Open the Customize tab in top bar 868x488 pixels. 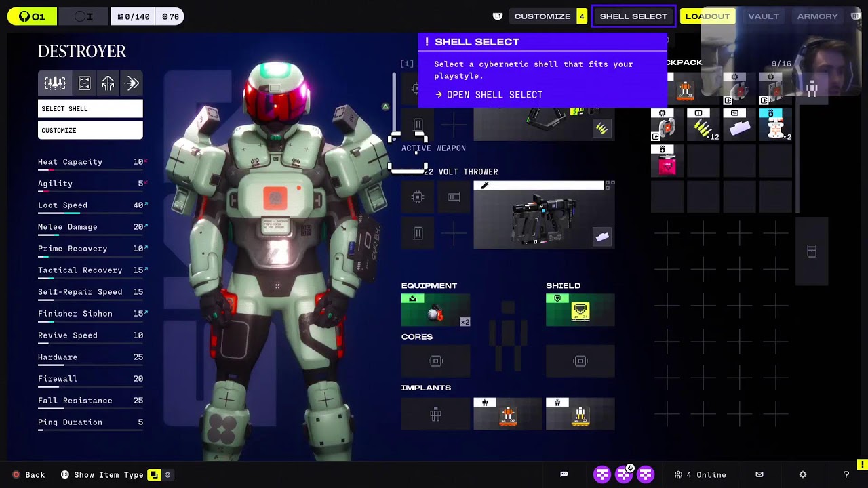[542, 16]
